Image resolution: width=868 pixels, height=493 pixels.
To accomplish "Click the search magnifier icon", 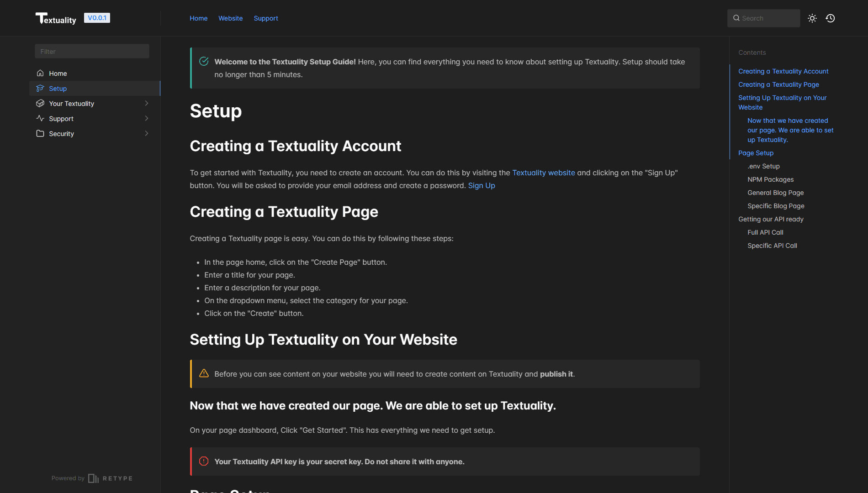I will click(x=736, y=18).
